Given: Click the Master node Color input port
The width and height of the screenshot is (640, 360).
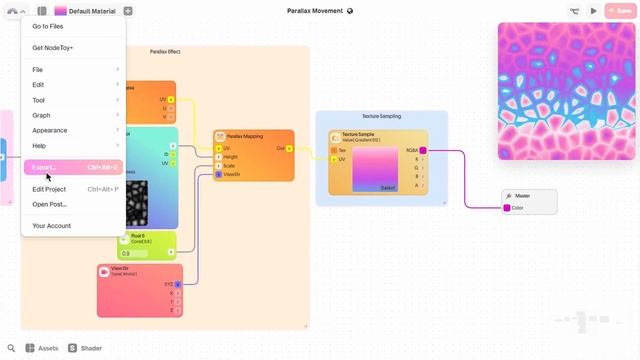Looking at the screenshot, I should [x=507, y=208].
